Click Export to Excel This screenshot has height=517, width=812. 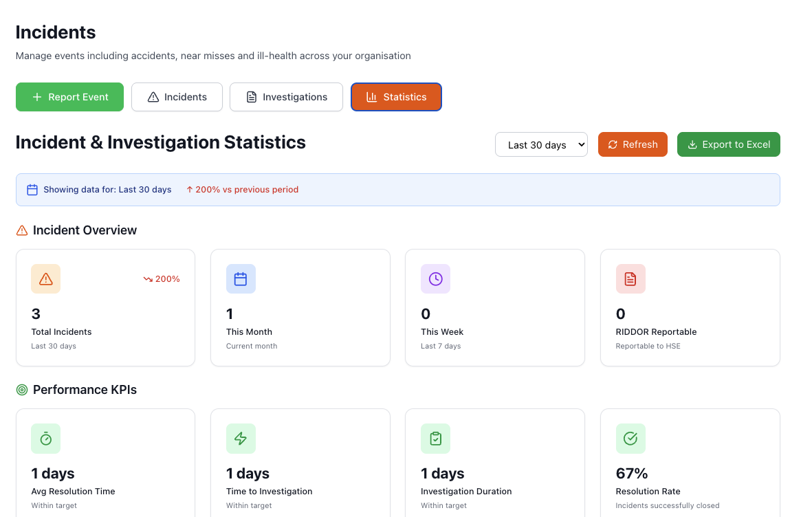tap(728, 144)
